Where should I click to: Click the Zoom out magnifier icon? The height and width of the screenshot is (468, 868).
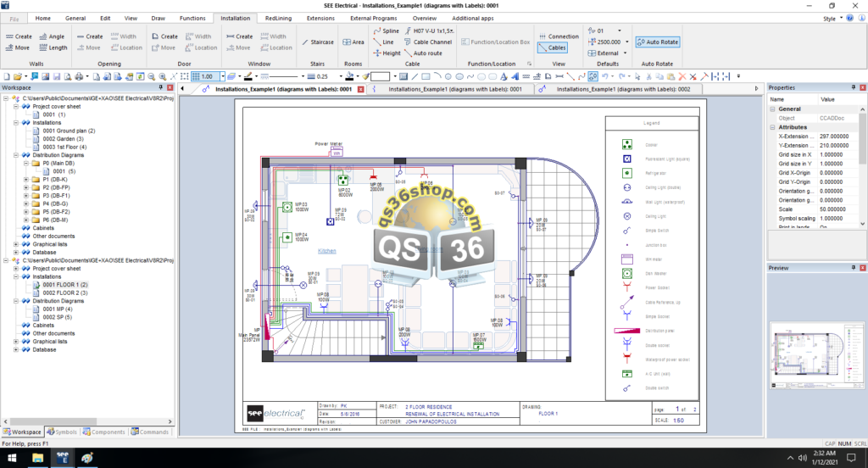[x=151, y=76]
